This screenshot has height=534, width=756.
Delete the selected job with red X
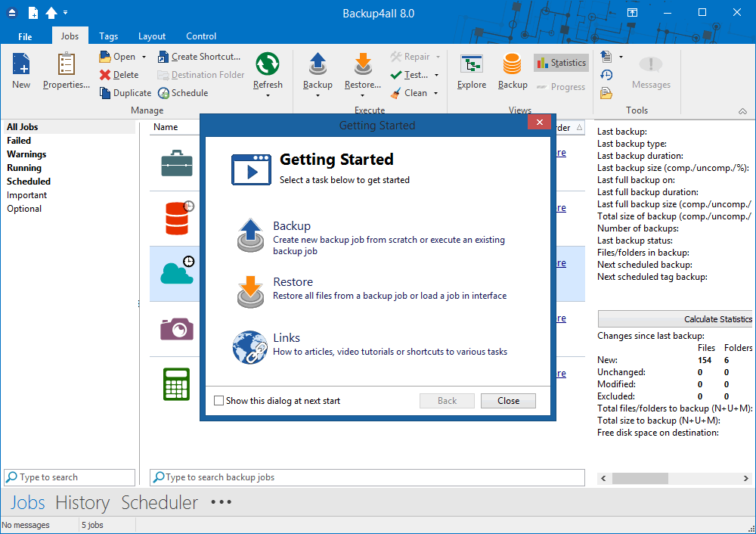119,75
